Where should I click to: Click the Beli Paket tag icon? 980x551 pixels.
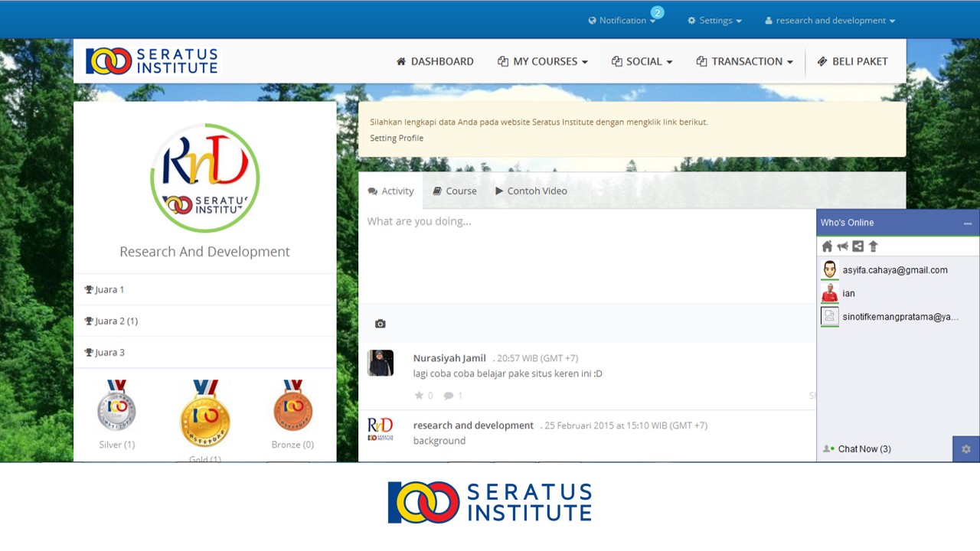822,61
